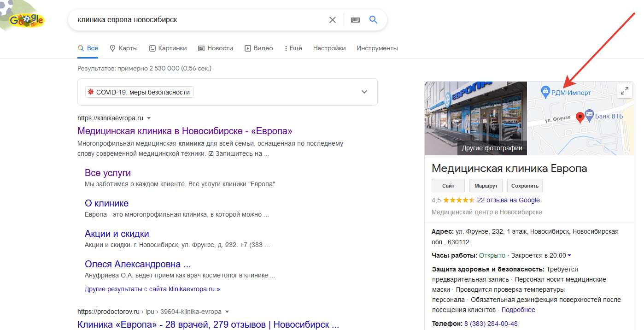Screen dimensions: 644x330
Task: Open the Видео tab
Action: click(259, 48)
